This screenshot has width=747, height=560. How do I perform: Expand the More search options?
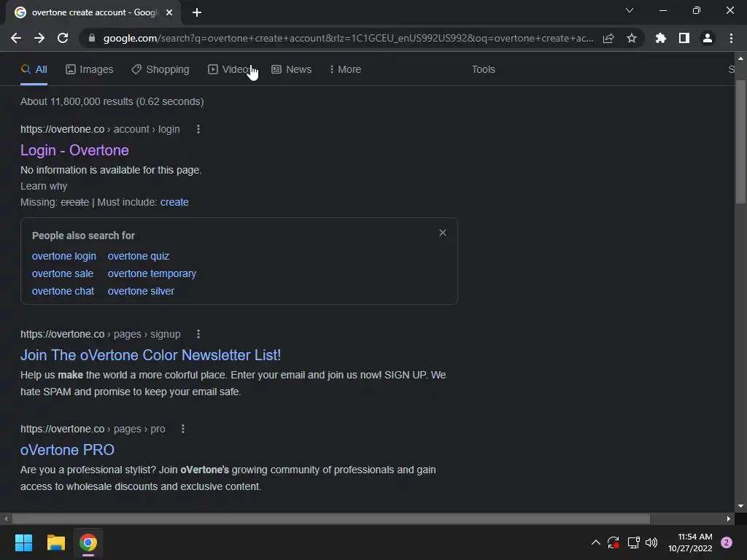click(x=345, y=69)
